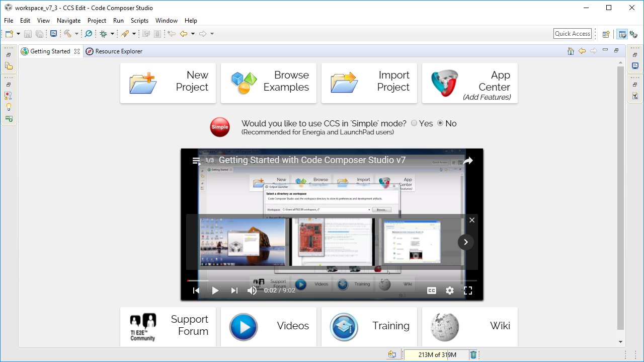
Task: Open the Support Forum tile
Action: click(x=168, y=326)
